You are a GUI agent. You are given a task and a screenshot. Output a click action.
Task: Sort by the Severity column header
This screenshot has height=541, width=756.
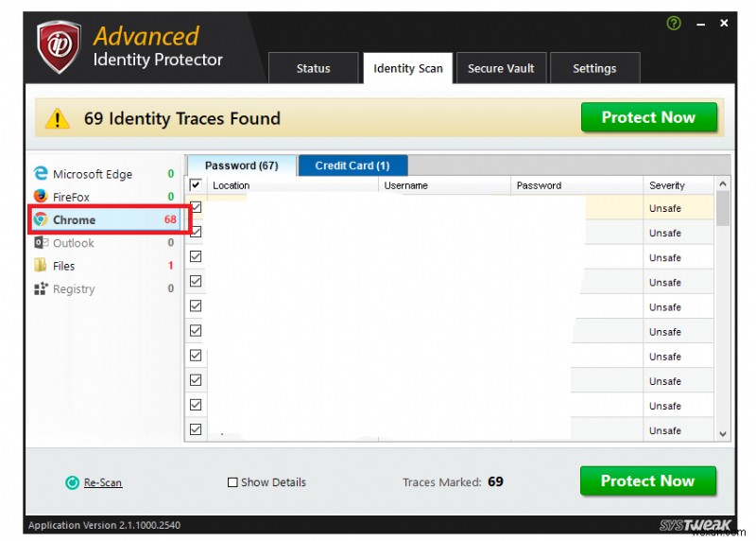pyautogui.click(x=679, y=185)
